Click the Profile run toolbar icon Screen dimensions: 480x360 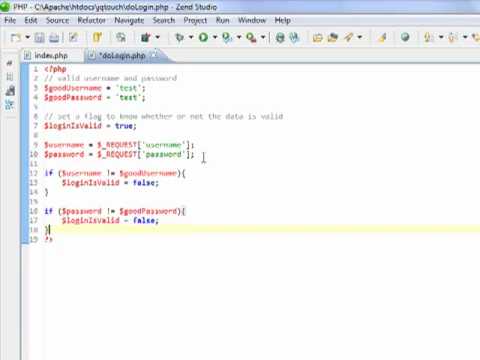pos(227,37)
